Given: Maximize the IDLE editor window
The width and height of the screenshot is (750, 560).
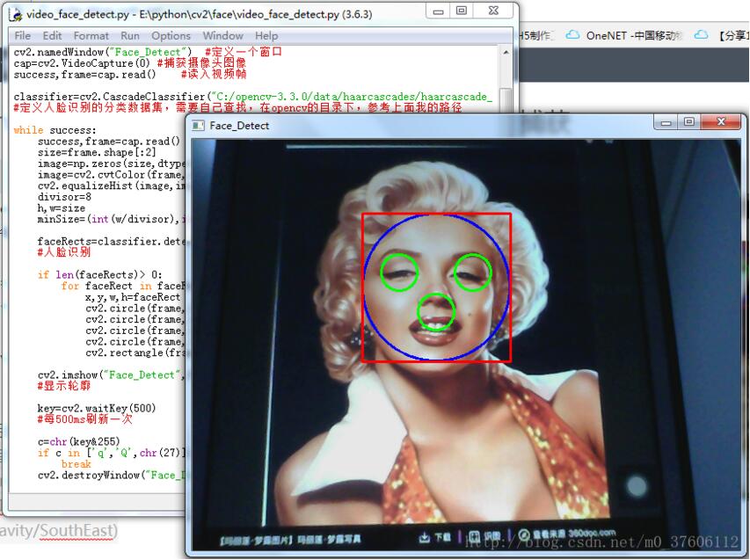Looking at the screenshot, I should point(462,11).
